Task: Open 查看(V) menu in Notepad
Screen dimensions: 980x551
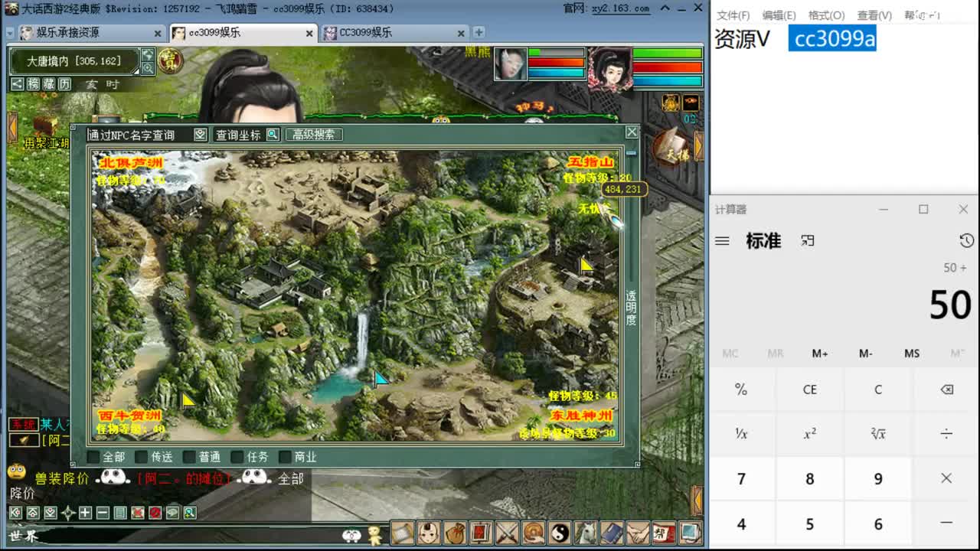Action: 874,15
